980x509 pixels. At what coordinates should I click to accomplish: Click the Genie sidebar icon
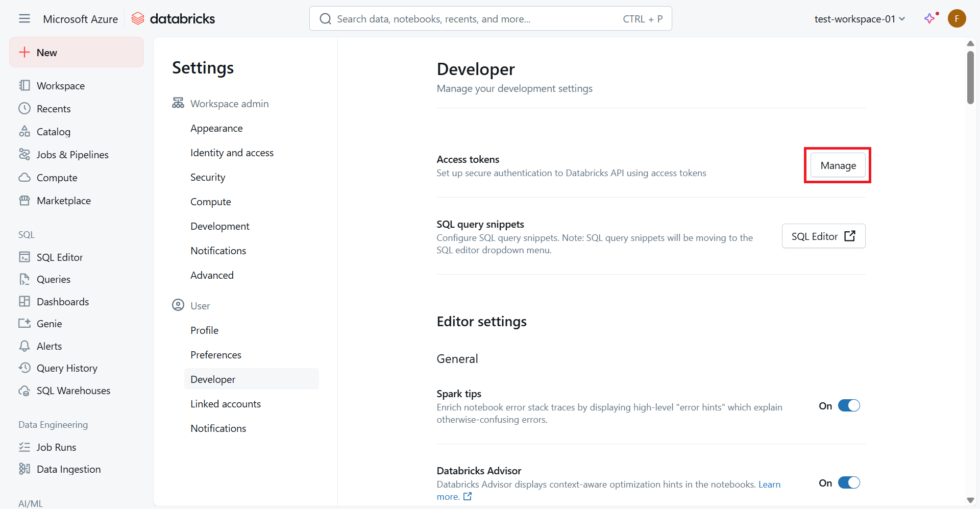click(24, 323)
